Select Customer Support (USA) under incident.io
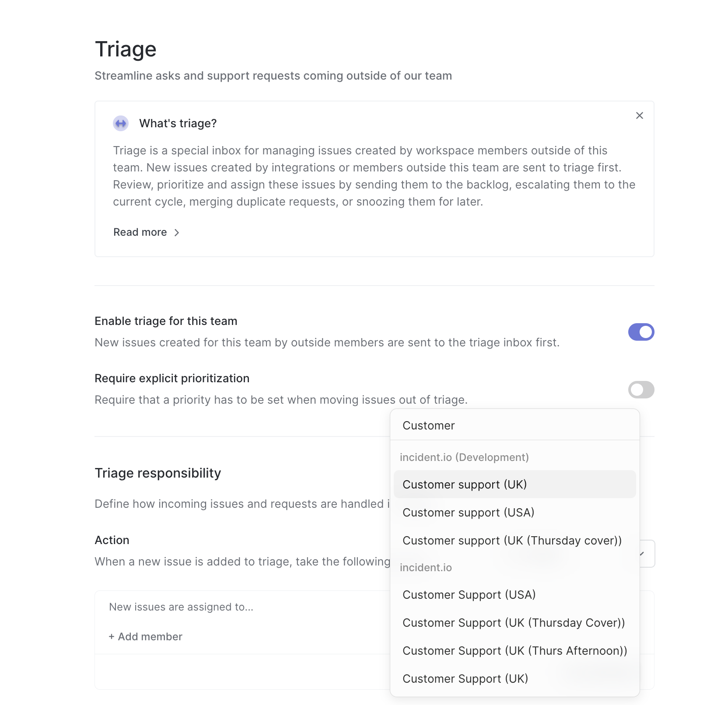 (x=514, y=595)
